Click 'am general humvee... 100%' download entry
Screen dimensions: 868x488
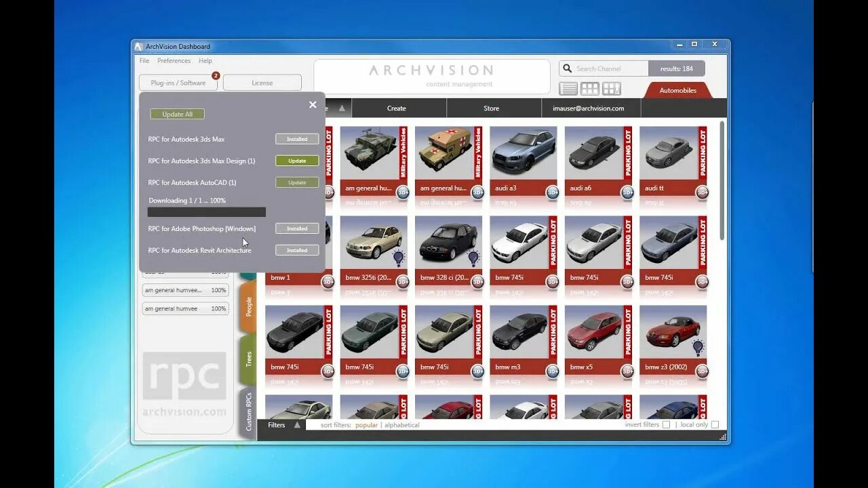point(186,290)
